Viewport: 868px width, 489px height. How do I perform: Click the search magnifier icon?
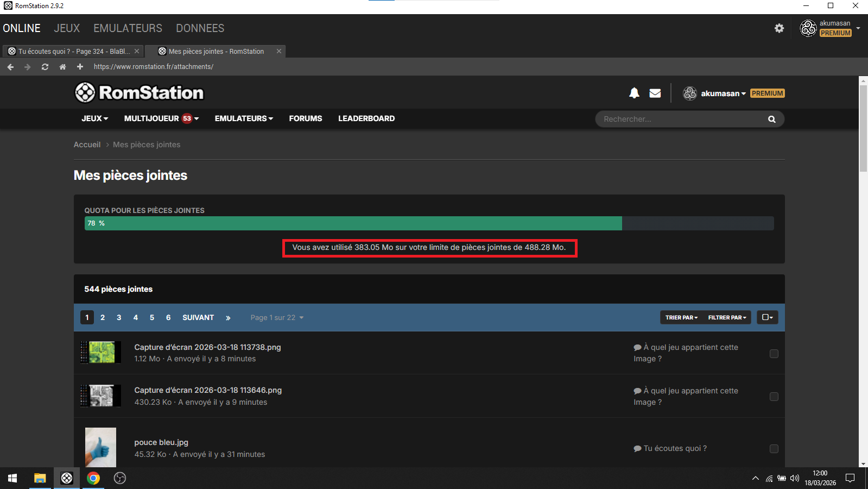(771, 119)
